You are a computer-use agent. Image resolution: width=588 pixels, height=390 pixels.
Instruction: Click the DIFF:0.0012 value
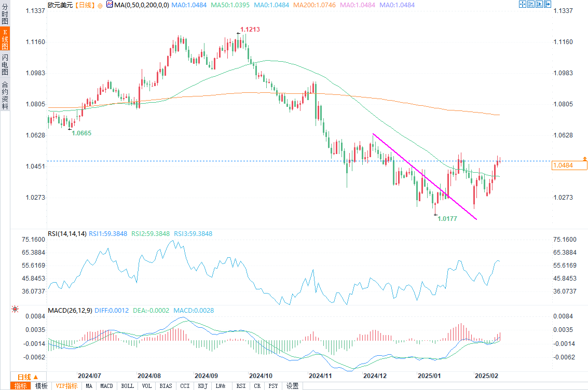[x=112, y=311]
